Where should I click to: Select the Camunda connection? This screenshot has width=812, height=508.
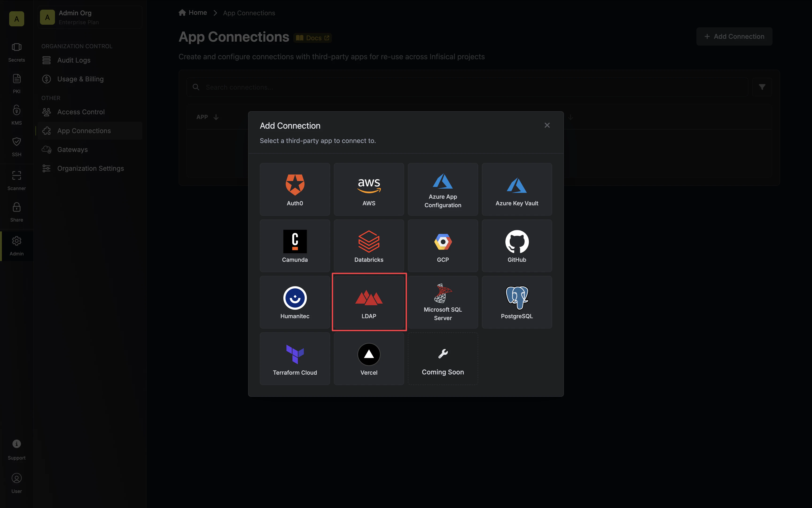(295, 246)
